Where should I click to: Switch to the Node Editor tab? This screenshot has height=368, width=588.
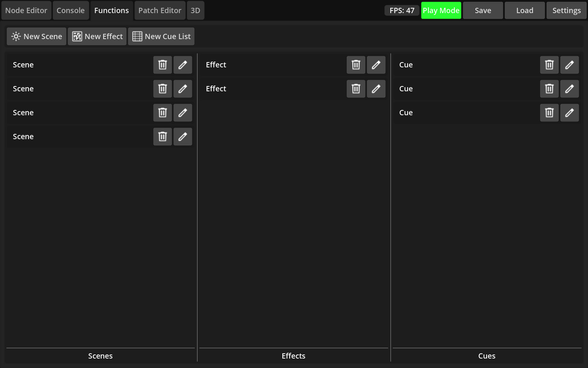tap(26, 11)
